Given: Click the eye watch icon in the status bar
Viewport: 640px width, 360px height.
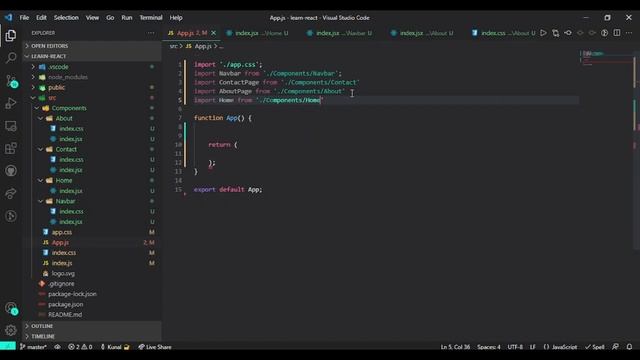Looking at the screenshot, I should point(58,347).
